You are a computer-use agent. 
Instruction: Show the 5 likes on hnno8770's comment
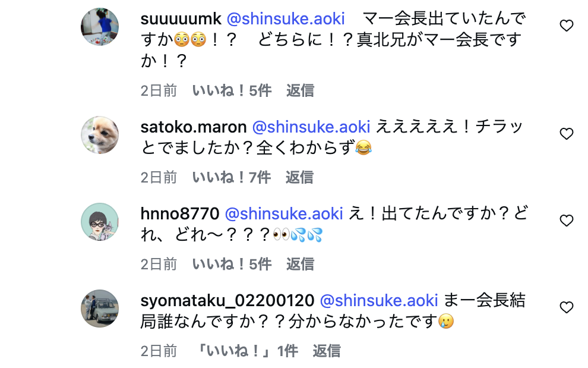click(232, 264)
